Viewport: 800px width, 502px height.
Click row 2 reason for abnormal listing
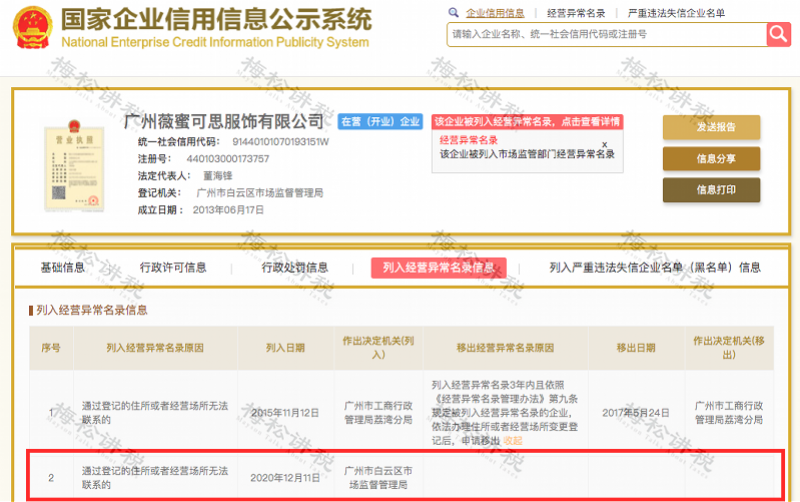(x=155, y=478)
